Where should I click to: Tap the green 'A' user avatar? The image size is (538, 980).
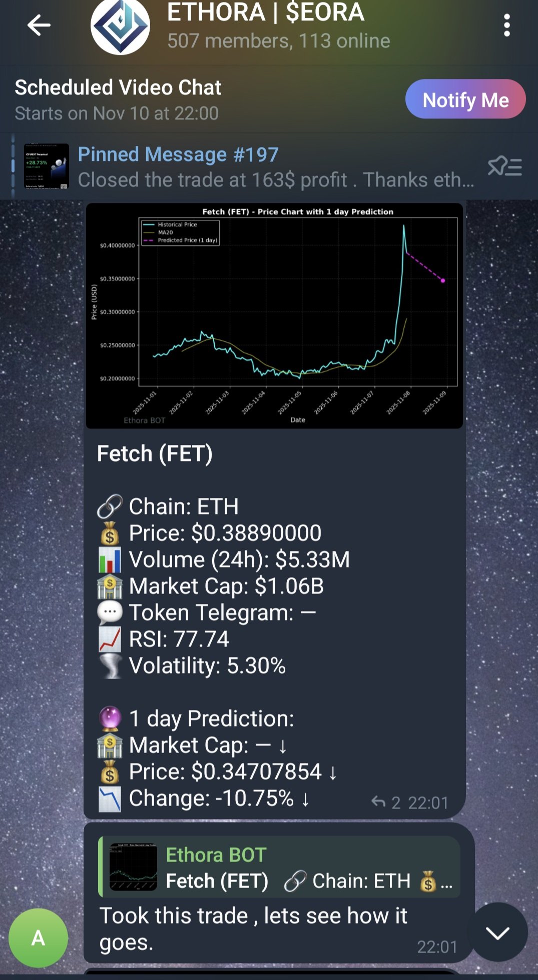click(39, 938)
